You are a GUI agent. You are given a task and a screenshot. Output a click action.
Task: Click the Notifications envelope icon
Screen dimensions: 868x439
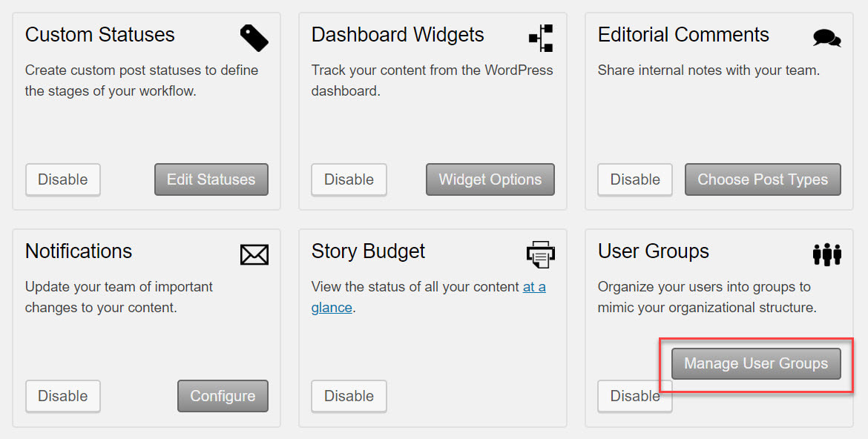254,254
